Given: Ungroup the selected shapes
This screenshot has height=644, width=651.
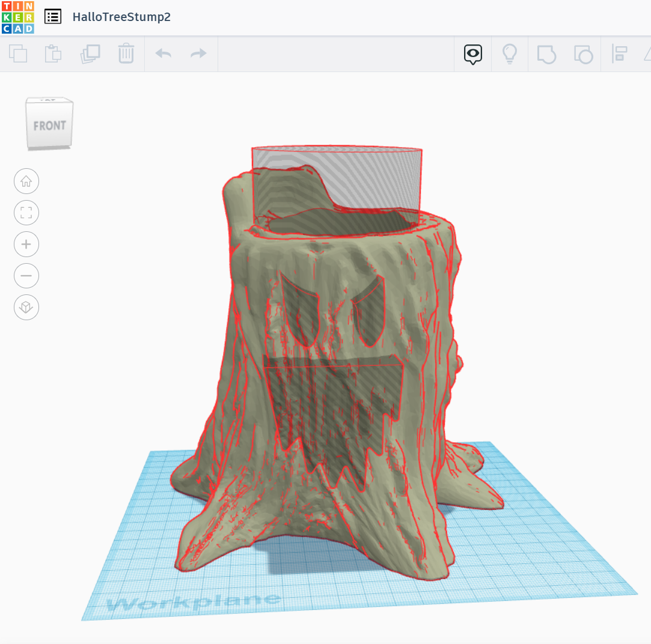Looking at the screenshot, I should [582, 54].
